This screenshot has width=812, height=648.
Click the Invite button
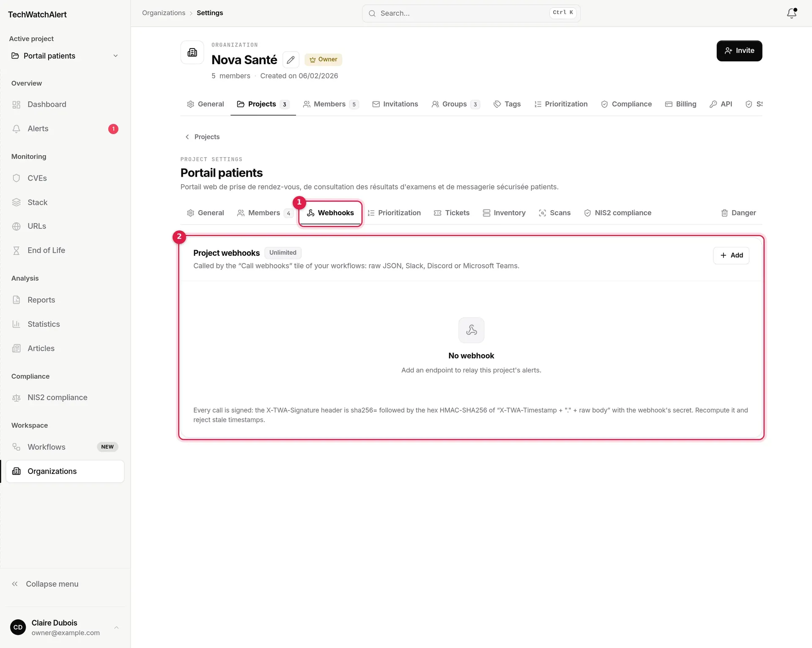[739, 51]
